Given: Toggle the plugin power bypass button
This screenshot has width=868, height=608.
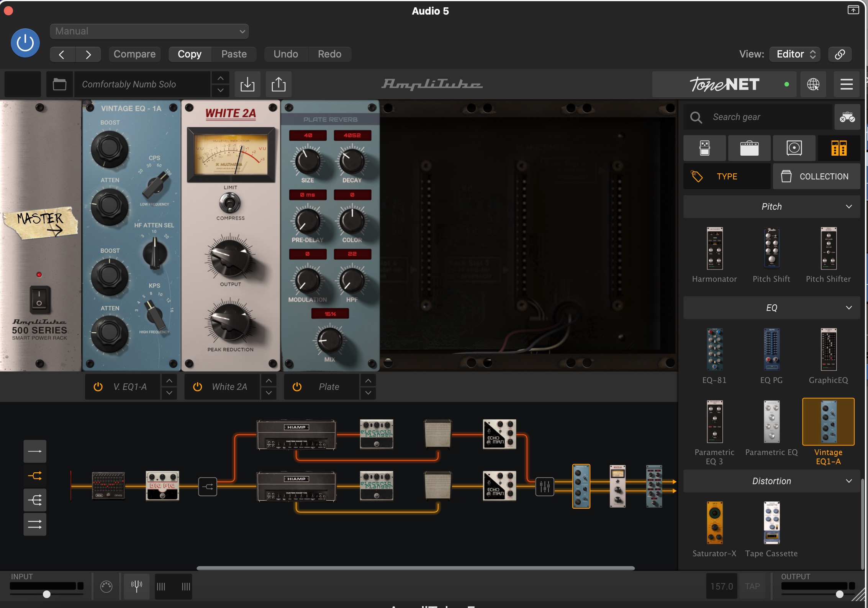Looking at the screenshot, I should point(25,43).
